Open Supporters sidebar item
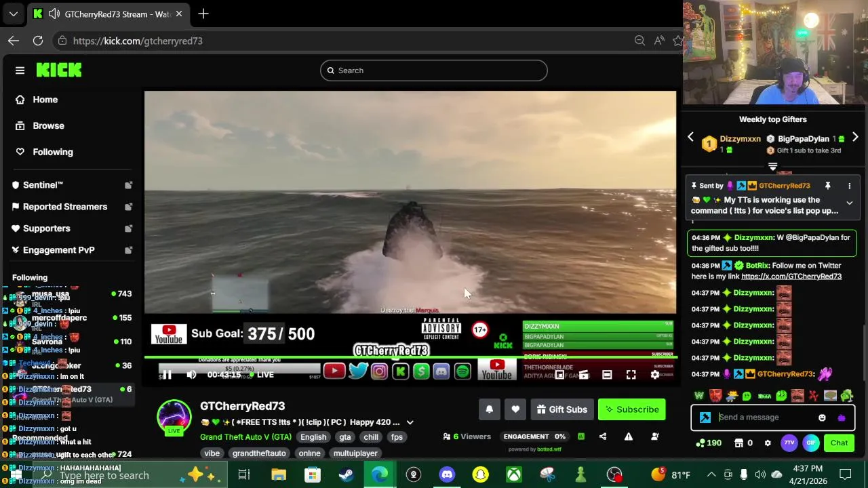Viewport: 868px width, 488px height. [47, 228]
